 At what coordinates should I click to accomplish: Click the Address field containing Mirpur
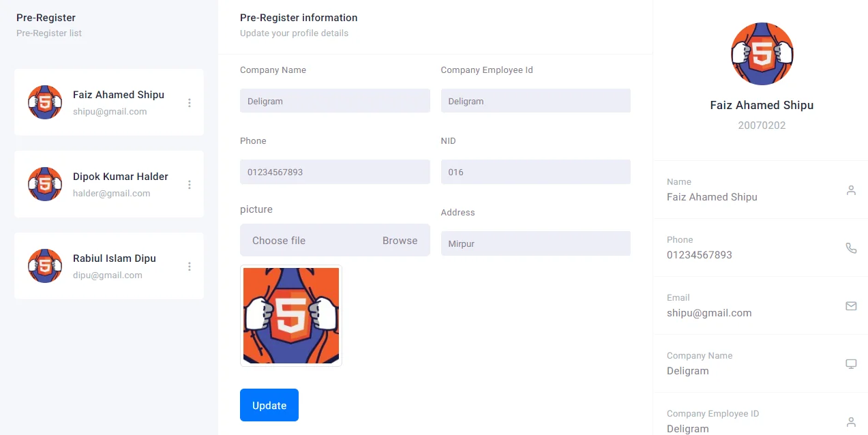click(x=535, y=243)
